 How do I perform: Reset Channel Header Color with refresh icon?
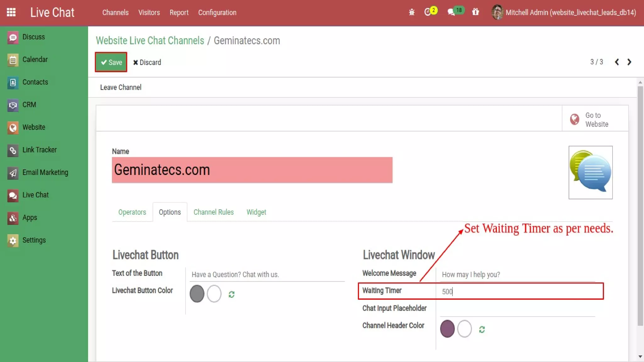[482, 329]
